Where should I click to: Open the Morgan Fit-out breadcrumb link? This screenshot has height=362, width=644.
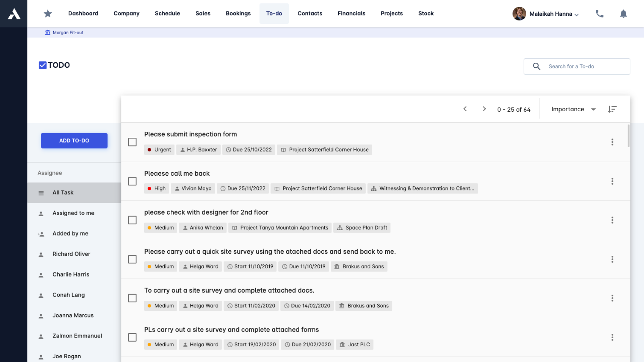pos(68,33)
